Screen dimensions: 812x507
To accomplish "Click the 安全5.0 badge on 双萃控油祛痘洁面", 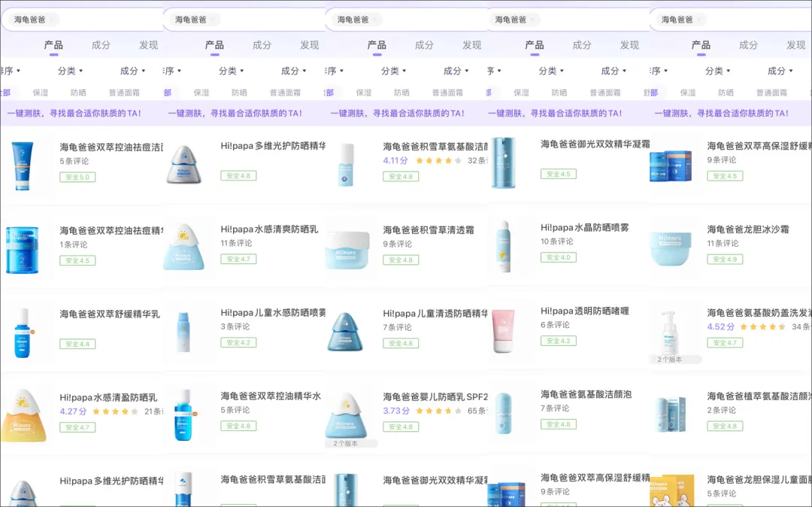I will tap(77, 177).
